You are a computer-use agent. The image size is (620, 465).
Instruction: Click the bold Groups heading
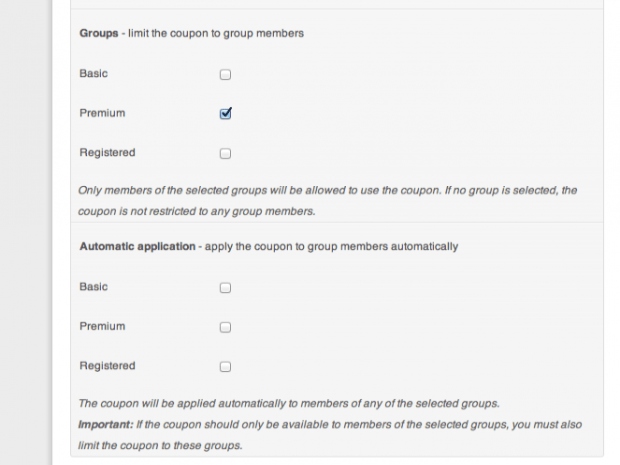pyautogui.click(x=99, y=33)
